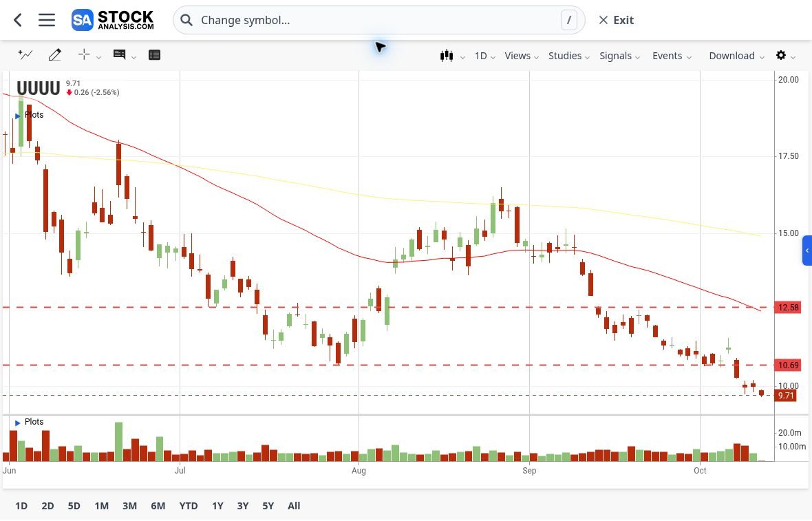The height and width of the screenshot is (521, 812).
Task: Open the Views dropdown
Action: click(x=522, y=56)
